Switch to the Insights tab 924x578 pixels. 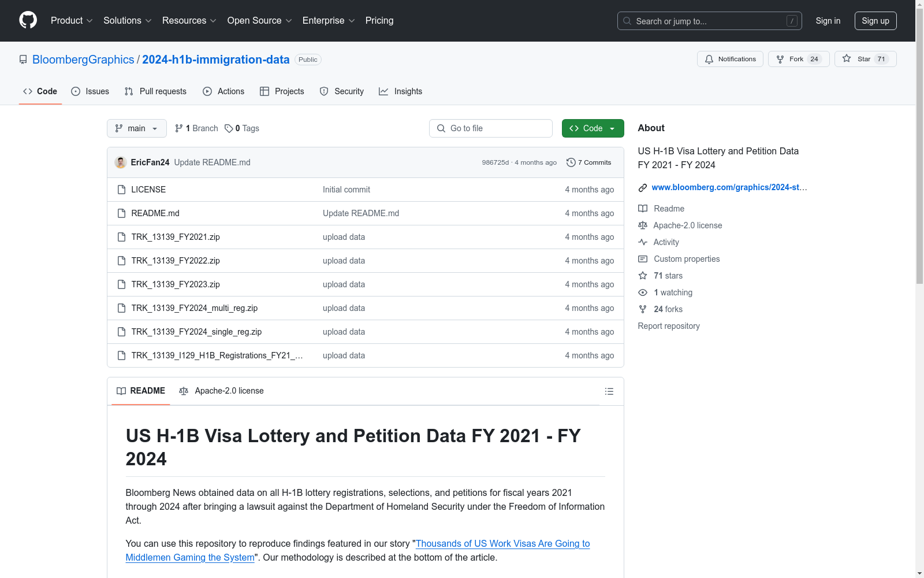(400, 91)
